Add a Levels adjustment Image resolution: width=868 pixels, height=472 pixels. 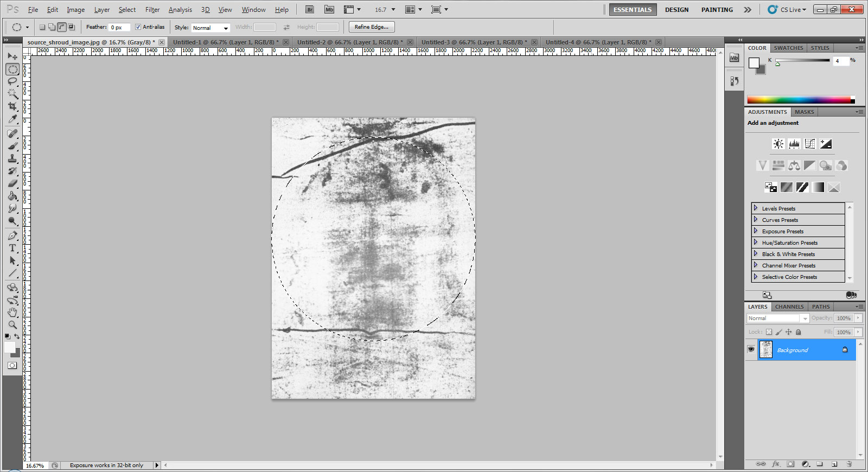pyautogui.click(x=794, y=144)
